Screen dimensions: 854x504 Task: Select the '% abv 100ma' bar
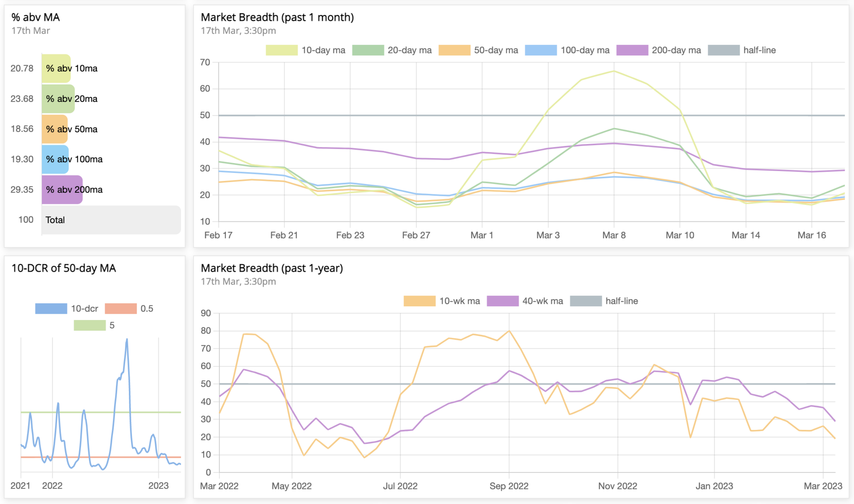click(55, 159)
